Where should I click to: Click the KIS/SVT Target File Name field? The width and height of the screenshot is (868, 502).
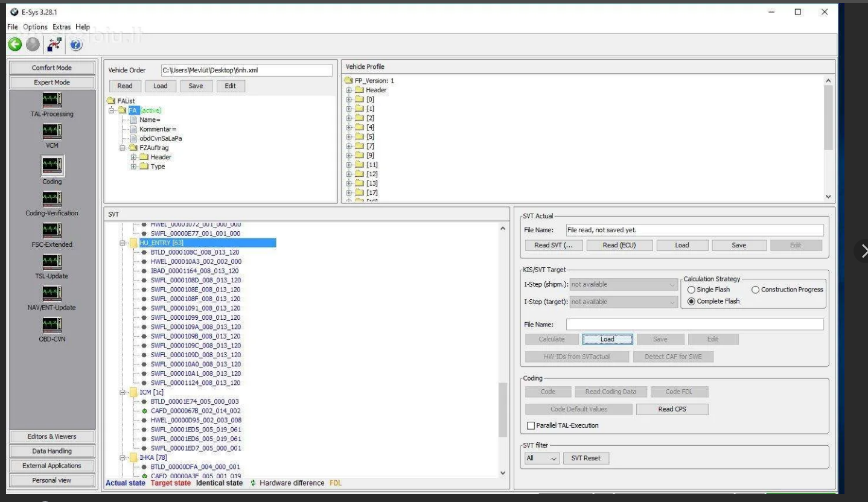point(694,325)
